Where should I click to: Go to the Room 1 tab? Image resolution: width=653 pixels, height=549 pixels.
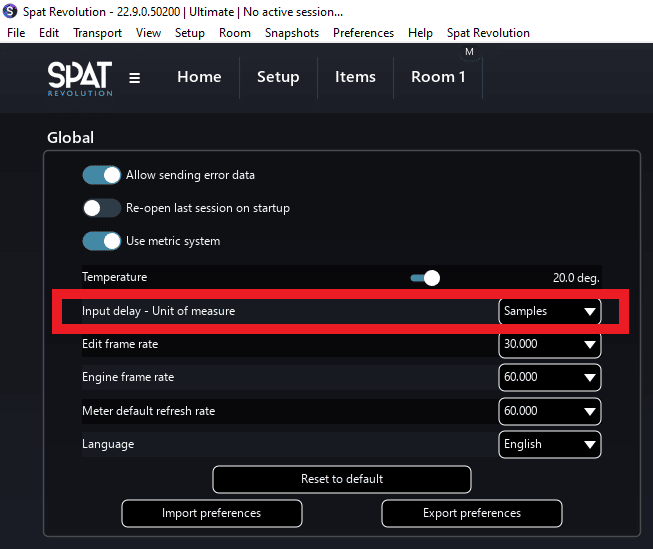coord(438,77)
